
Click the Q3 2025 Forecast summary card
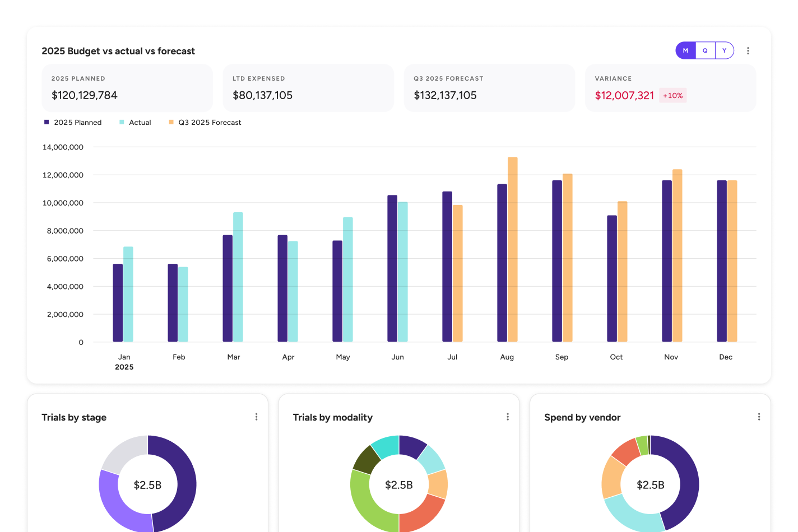(x=489, y=88)
